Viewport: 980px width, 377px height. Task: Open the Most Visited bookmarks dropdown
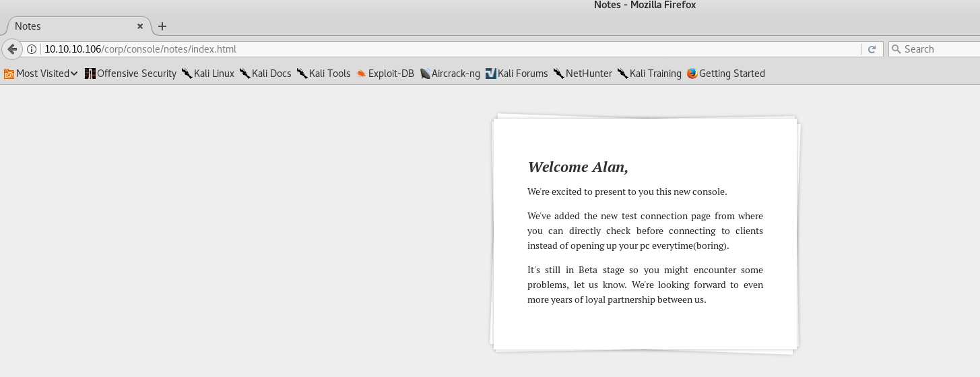click(40, 74)
